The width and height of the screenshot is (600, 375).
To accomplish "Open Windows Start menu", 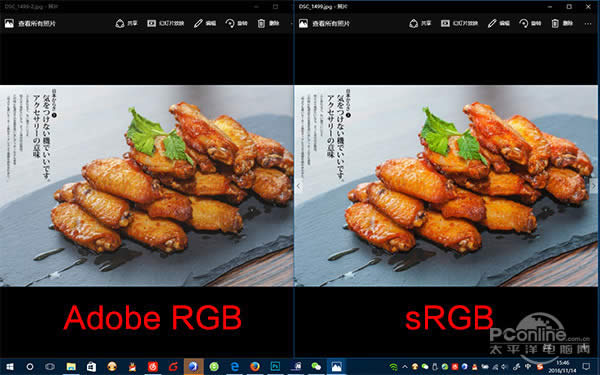I will [9, 367].
